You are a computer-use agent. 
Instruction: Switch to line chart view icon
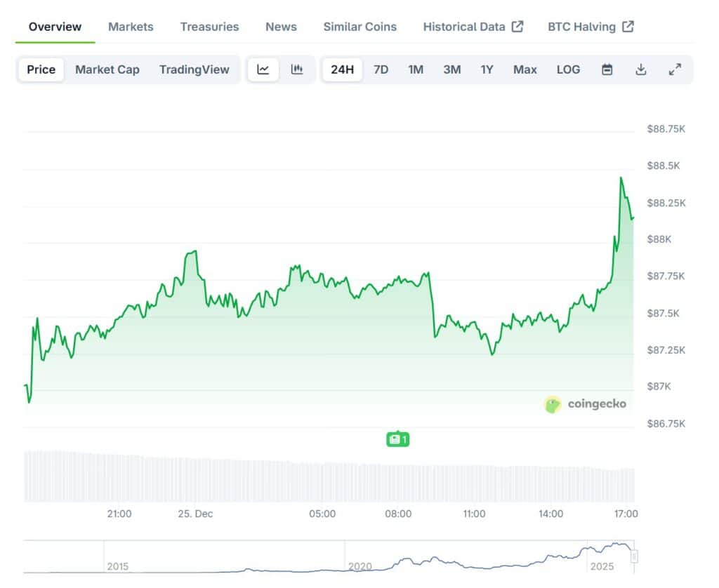(x=263, y=69)
